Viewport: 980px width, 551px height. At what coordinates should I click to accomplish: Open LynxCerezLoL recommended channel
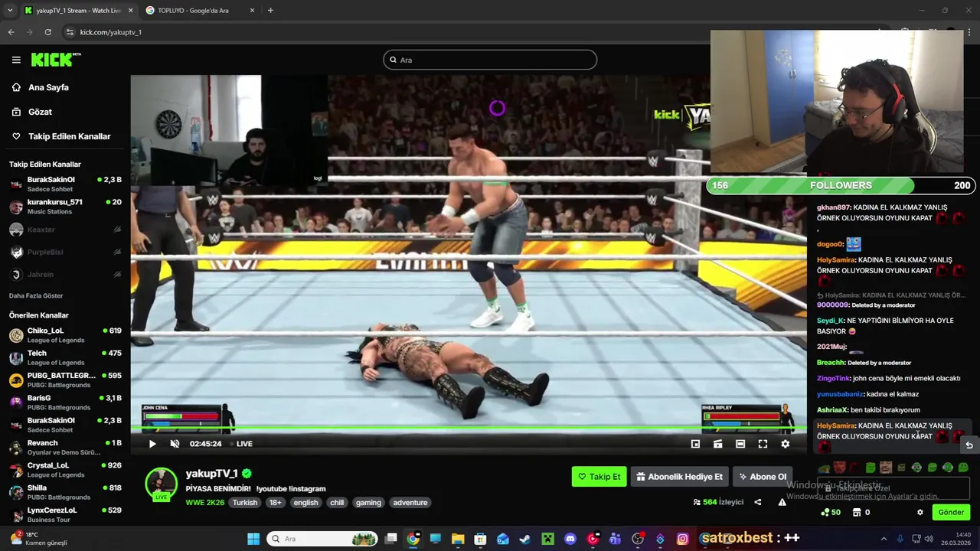(65, 514)
